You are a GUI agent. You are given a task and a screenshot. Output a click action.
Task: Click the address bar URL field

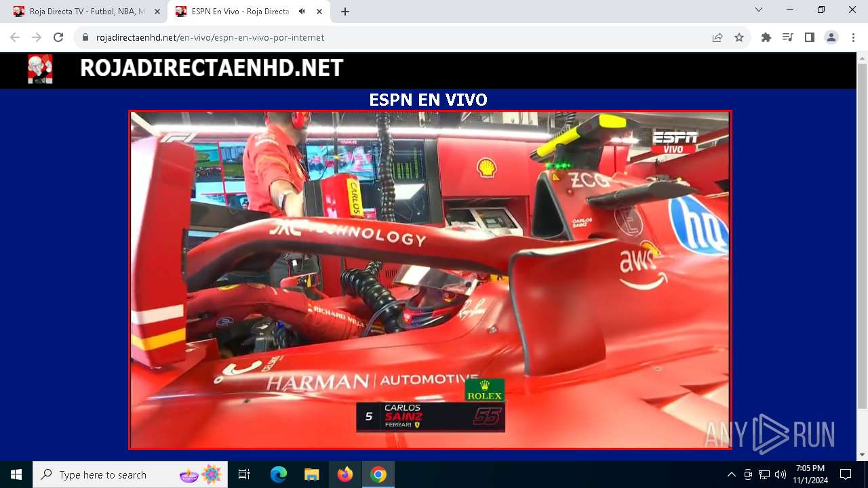pyautogui.click(x=400, y=38)
